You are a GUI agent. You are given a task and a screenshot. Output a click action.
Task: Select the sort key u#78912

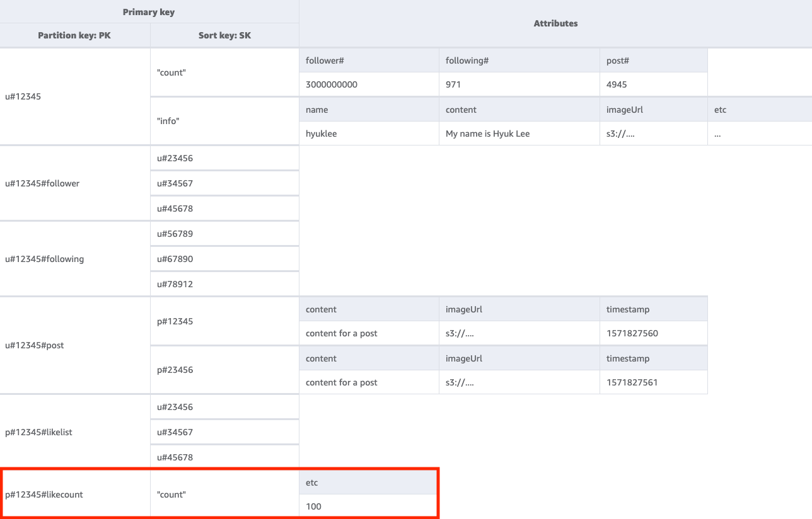pos(175,284)
